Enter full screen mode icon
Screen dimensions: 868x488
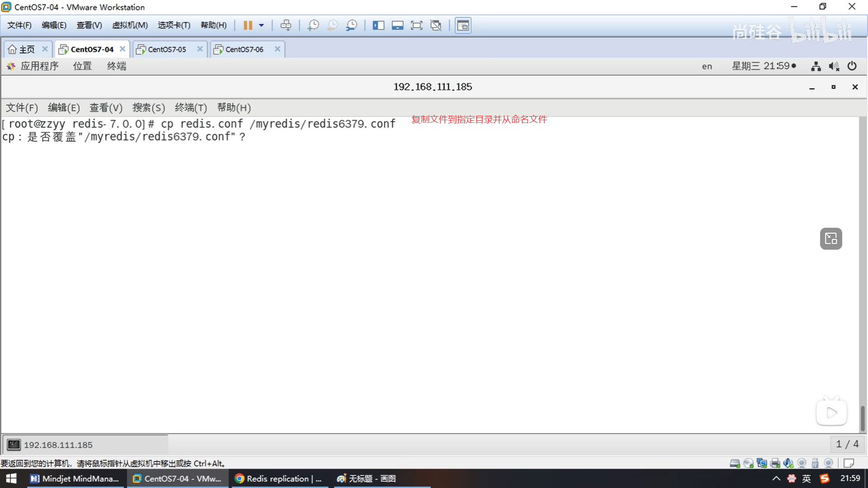click(416, 25)
